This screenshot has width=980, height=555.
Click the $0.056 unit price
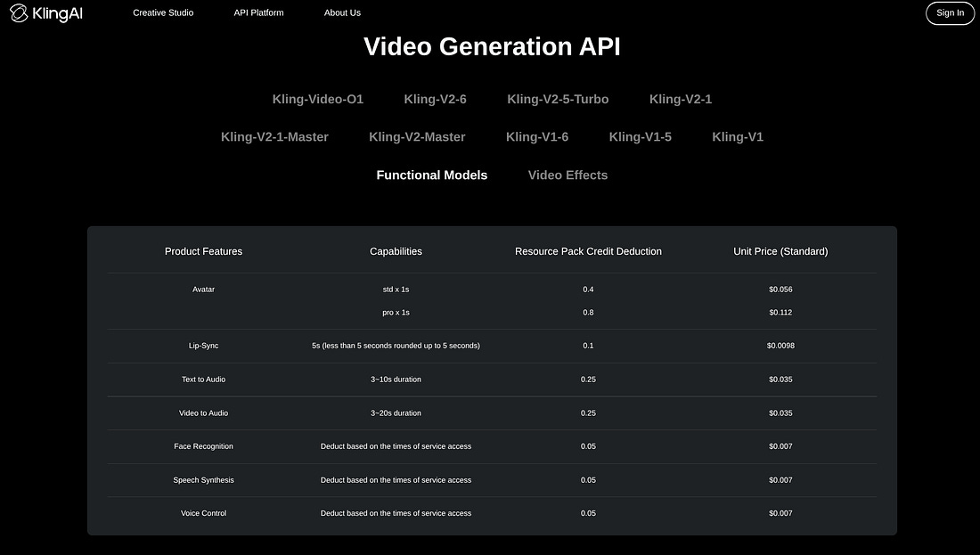(x=780, y=290)
